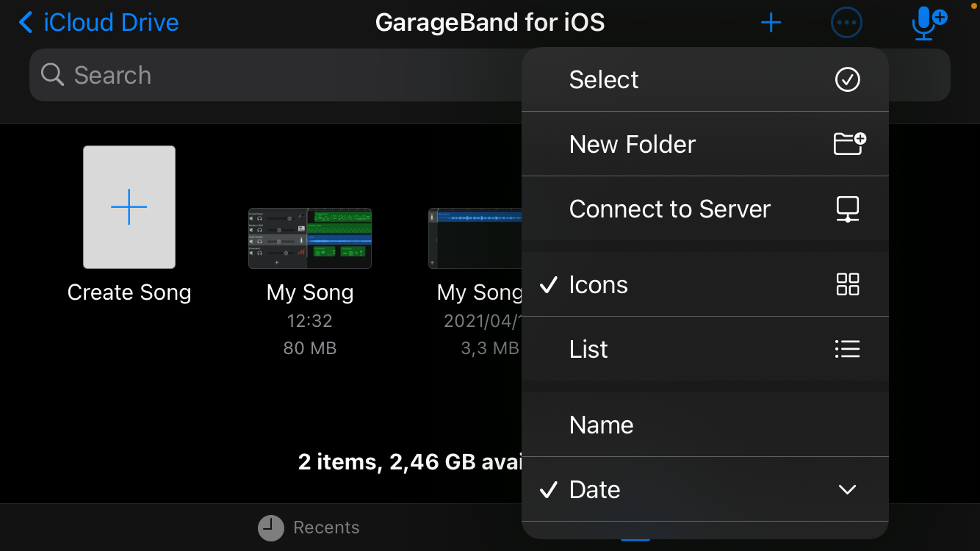Choose Connect to Server from the menu
The height and width of the screenshot is (551, 980).
tap(669, 209)
